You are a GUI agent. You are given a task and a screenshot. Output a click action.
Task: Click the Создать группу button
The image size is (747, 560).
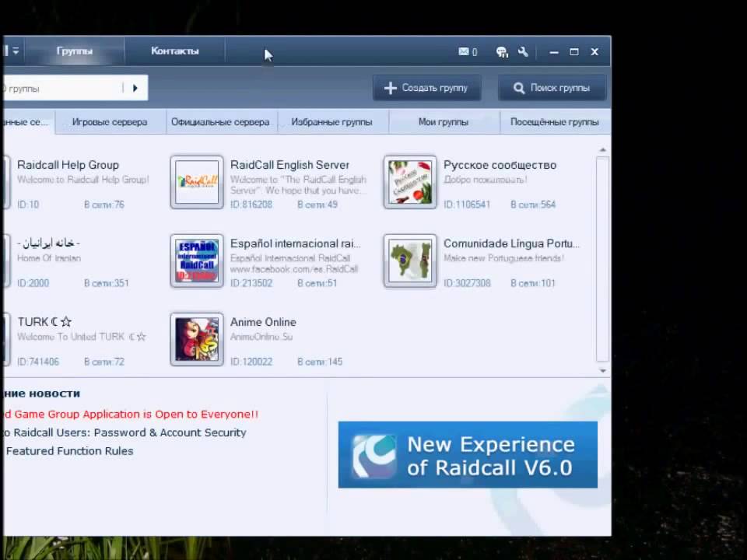pos(427,88)
